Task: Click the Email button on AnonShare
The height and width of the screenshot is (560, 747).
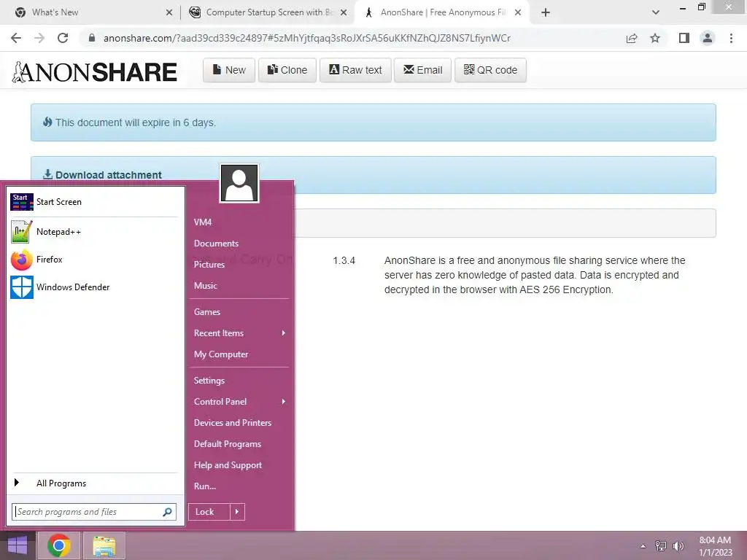Action: pyautogui.click(x=422, y=70)
